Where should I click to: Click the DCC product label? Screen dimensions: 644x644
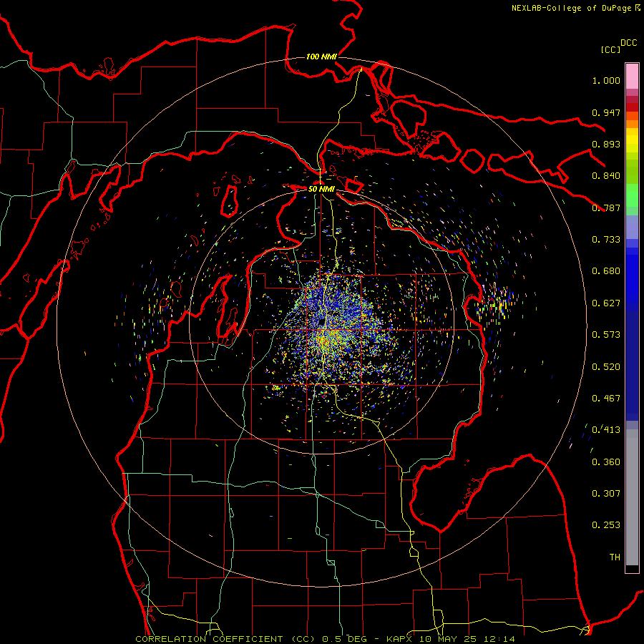[x=629, y=43]
